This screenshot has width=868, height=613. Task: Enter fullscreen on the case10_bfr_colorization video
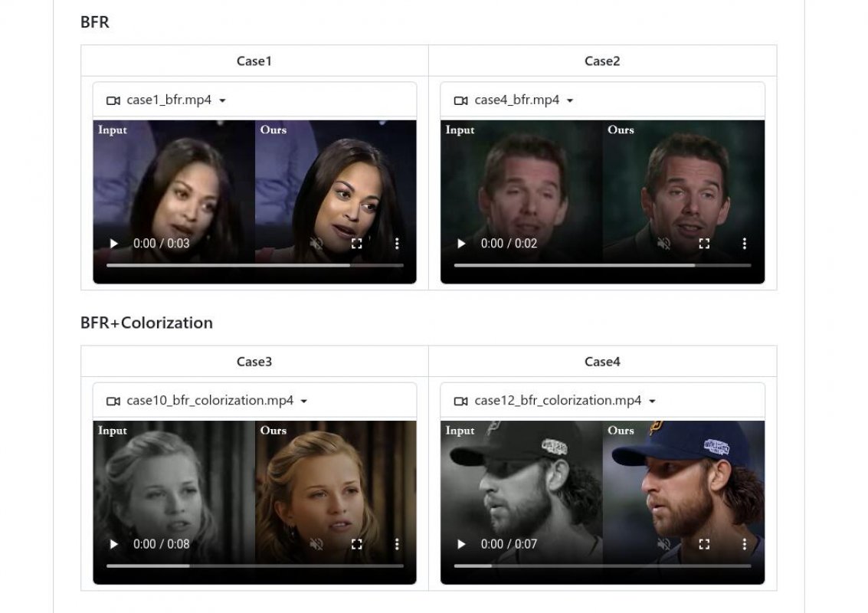357,544
